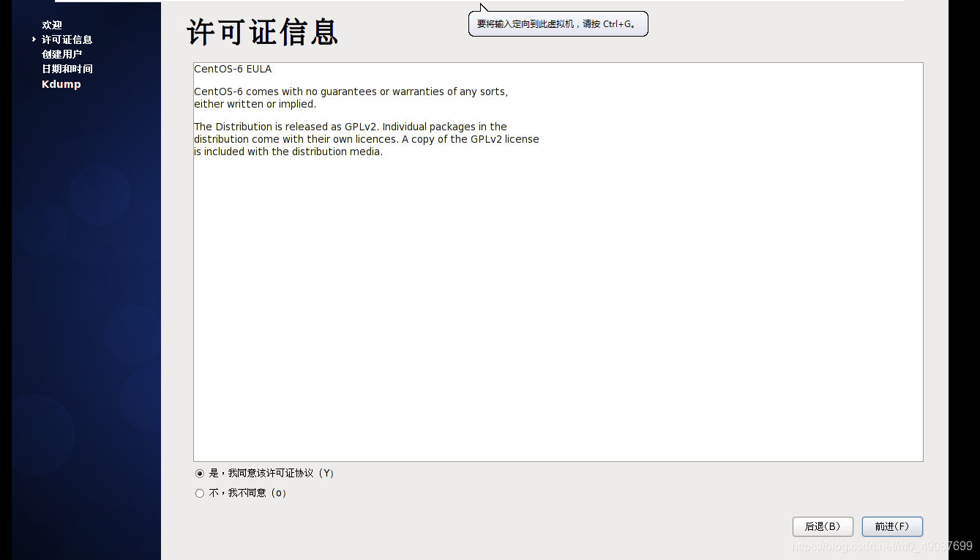Click the current-step arrow beside 许可证信息

point(34,40)
